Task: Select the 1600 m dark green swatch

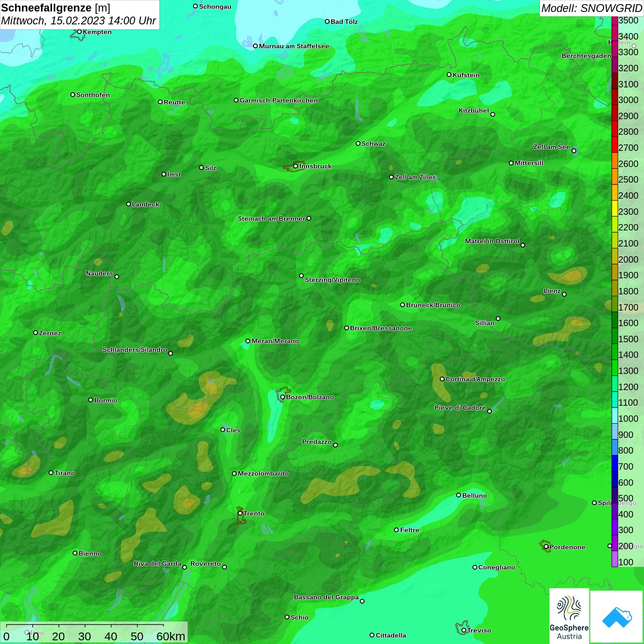Action: point(615,320)
